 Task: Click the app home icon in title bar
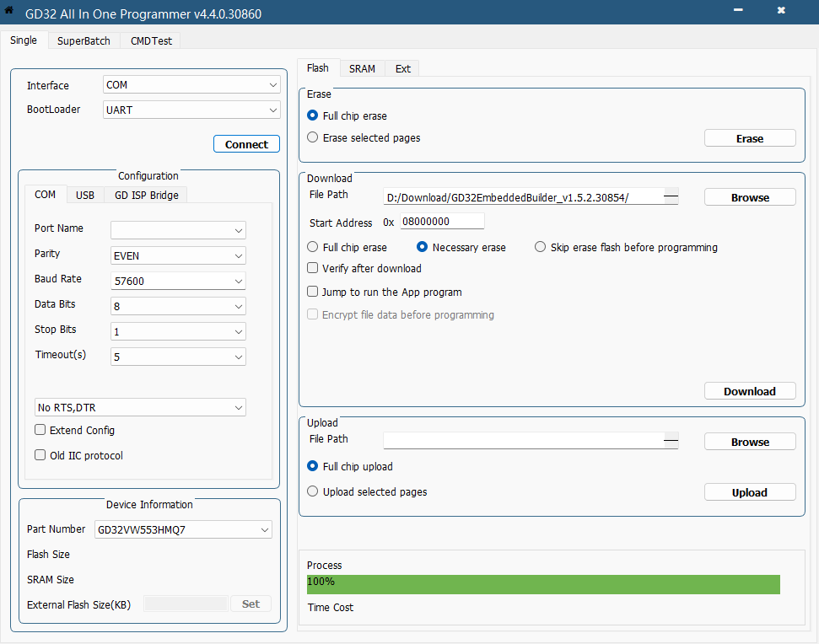9,10
